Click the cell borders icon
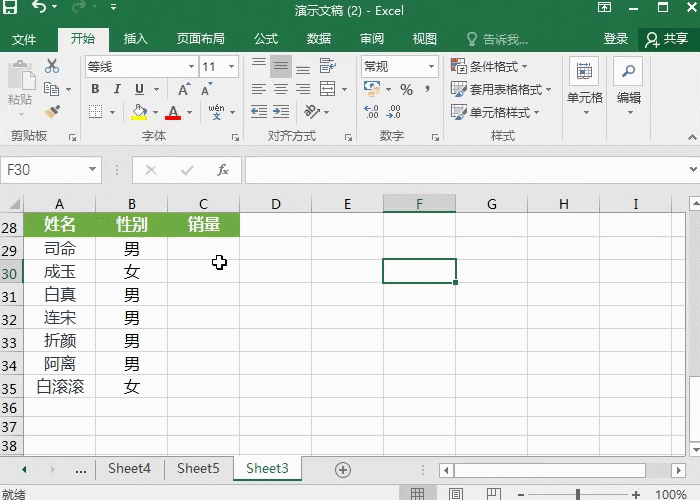The height and width of the screenshot is (500, 700). click(96, 112)
